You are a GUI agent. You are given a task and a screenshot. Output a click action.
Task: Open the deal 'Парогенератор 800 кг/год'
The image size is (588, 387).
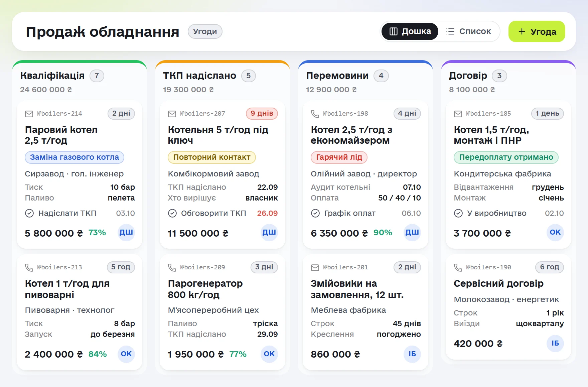click(x=205, y=289)
